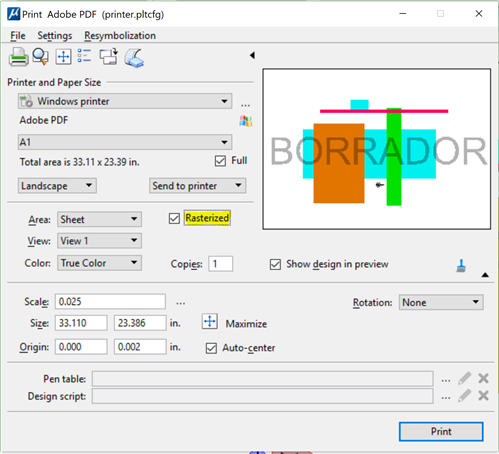Open the A1 paper size dropdown

125,142
